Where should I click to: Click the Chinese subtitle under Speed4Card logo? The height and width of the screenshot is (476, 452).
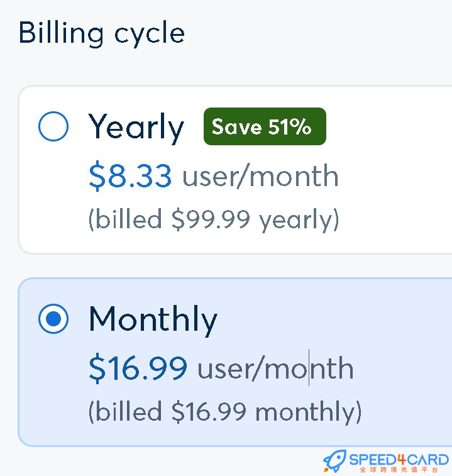(x=399, y=470)
